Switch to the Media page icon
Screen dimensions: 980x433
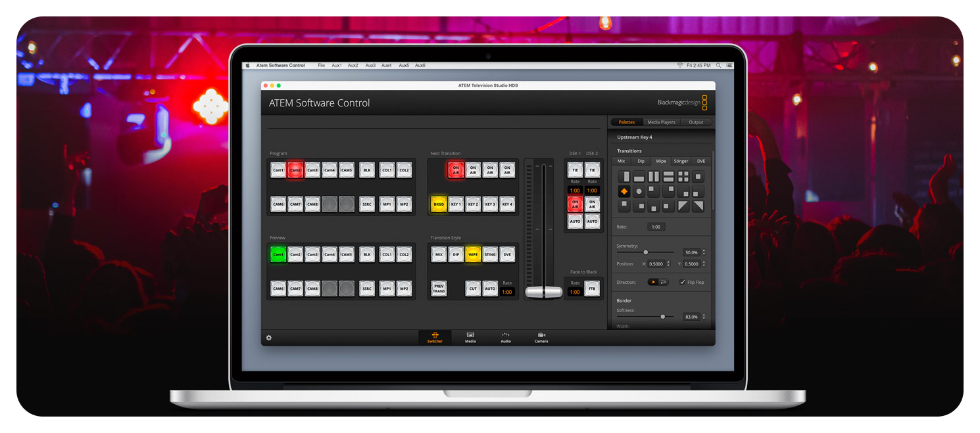[x=470, y=338]
